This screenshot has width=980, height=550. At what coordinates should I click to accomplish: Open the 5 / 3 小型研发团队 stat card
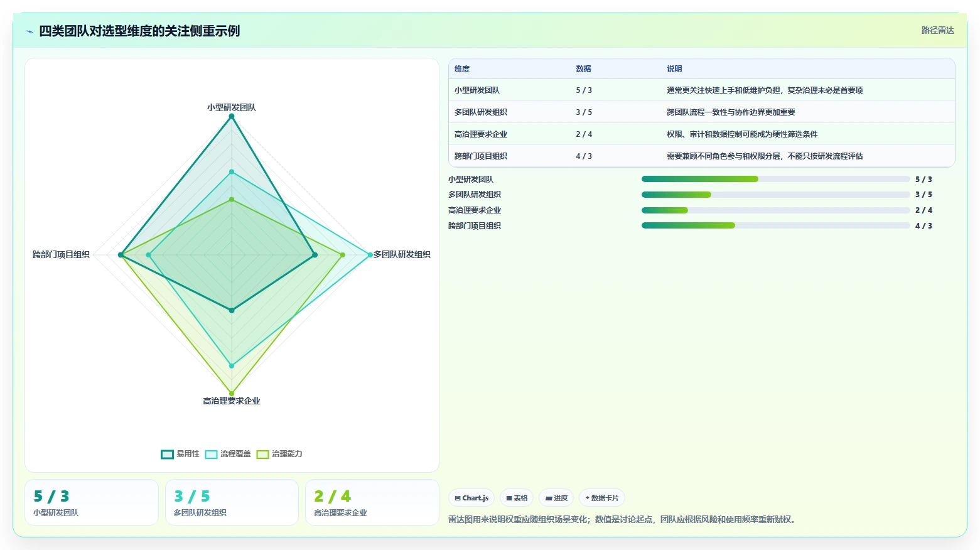coord(92,502)
